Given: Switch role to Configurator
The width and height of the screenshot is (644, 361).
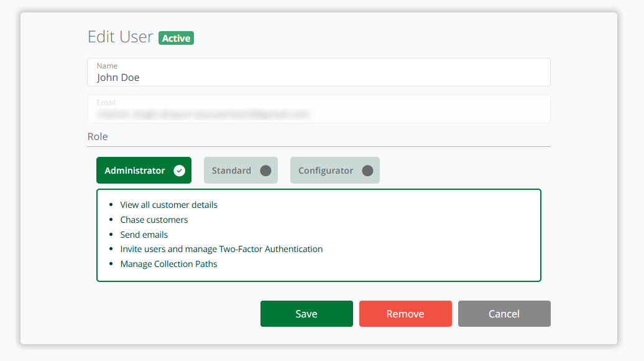Looking at the screenshot, I should coord(326,171).
